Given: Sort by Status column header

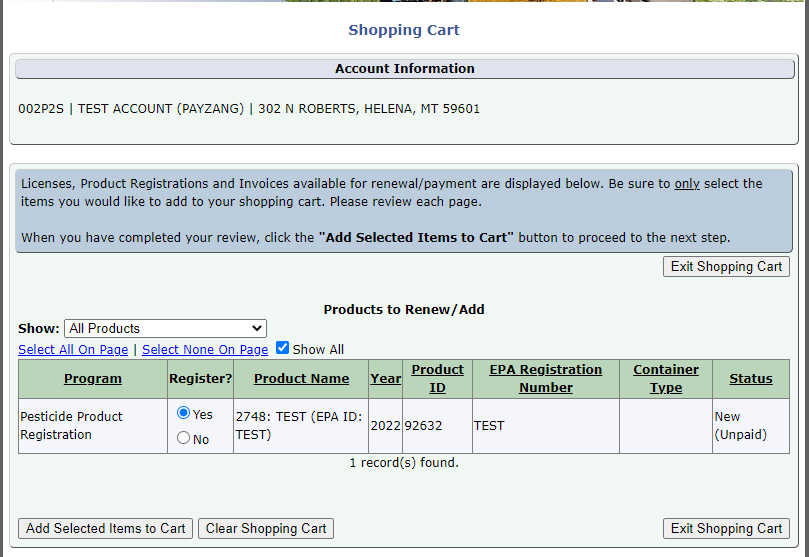Looking at the screenshot, I should (x=750, y=379).
